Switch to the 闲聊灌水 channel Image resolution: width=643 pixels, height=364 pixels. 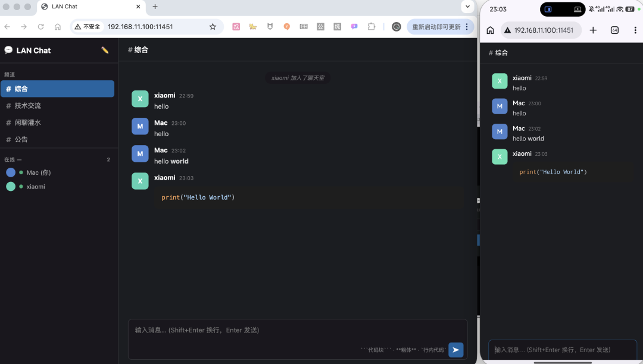[x=57, y=123]
